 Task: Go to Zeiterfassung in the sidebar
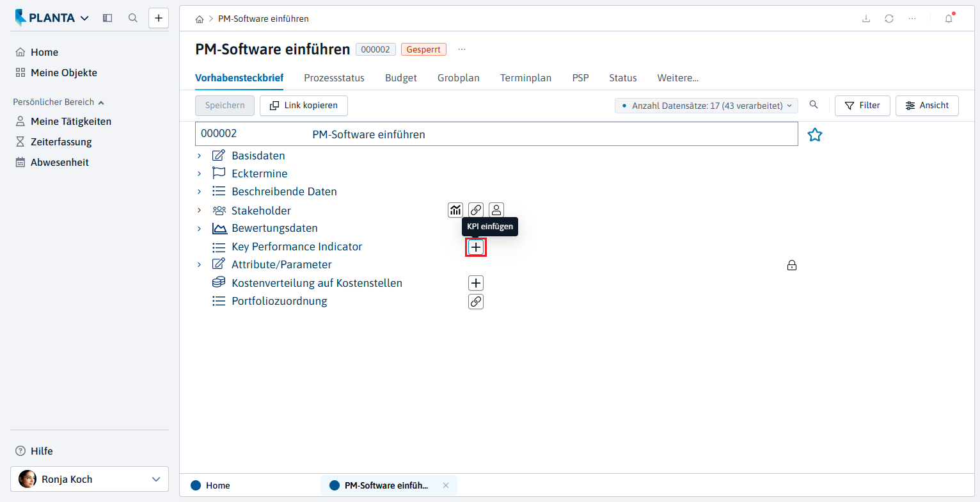(x=61, y=142)
